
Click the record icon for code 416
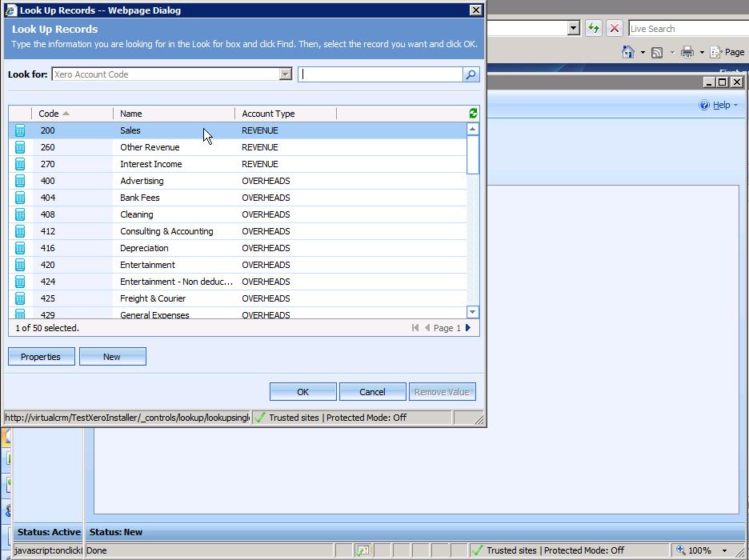pyautogui.click(x=20, y=248)
